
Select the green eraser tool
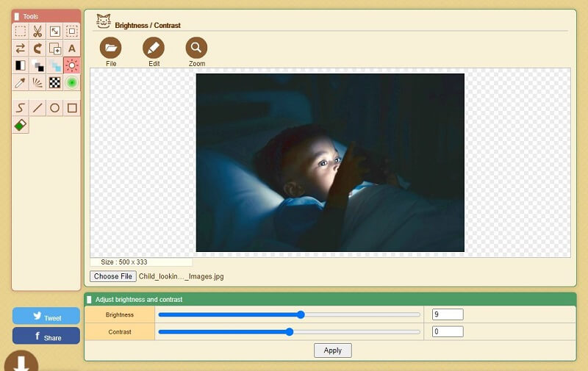(21, 125)
